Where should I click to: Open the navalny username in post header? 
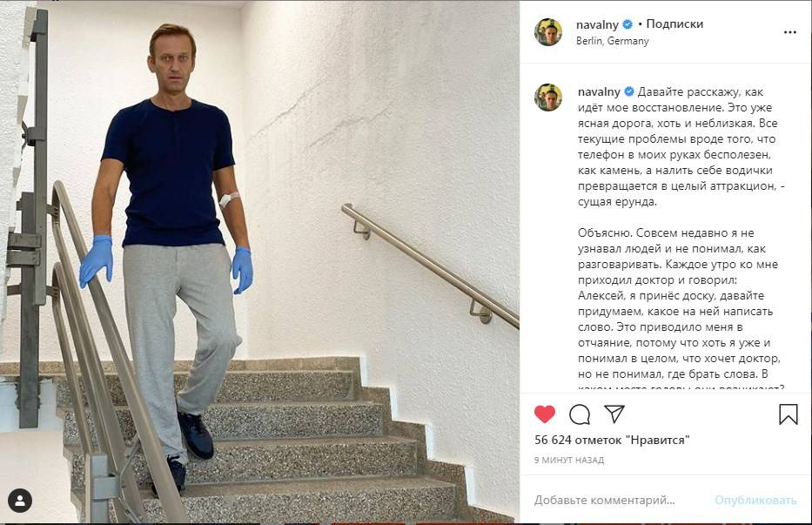point(597,24)
